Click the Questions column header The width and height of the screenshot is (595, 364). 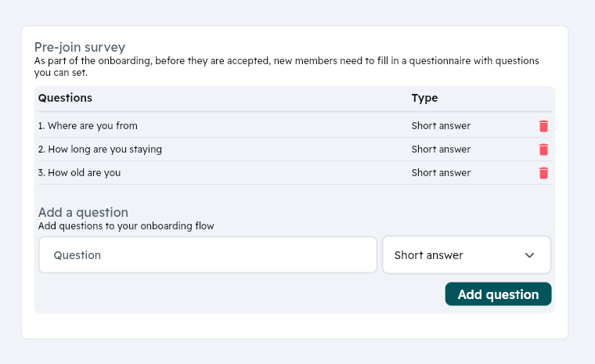tap(65, 98)
